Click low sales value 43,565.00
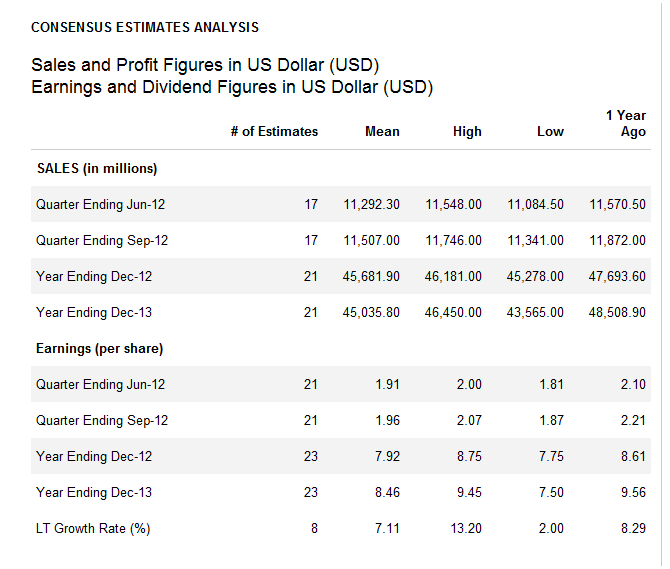This screenshot has height=569, width=670. [535, 312]
